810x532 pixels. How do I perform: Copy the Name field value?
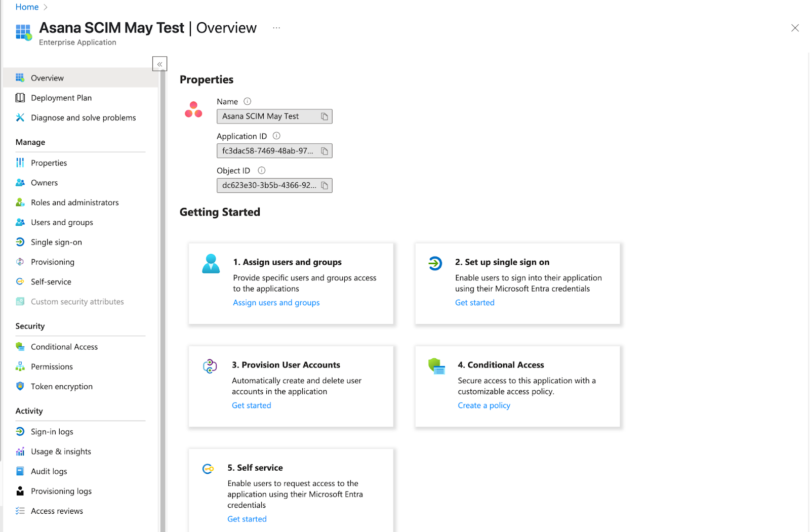coord(325,116)
